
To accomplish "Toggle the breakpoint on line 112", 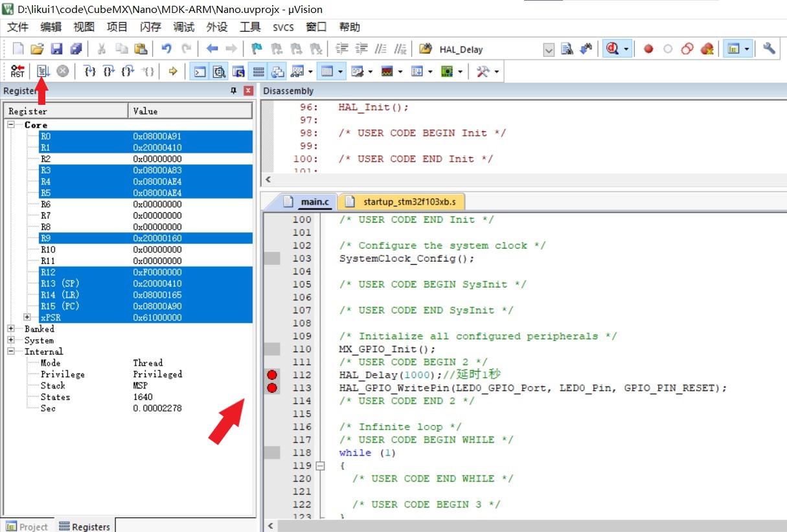I will (x=272, y=375).
